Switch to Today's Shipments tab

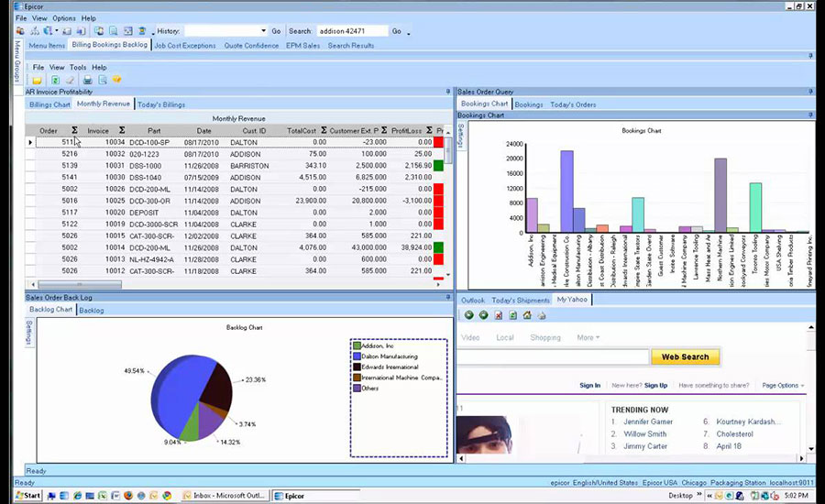(521, 300)
